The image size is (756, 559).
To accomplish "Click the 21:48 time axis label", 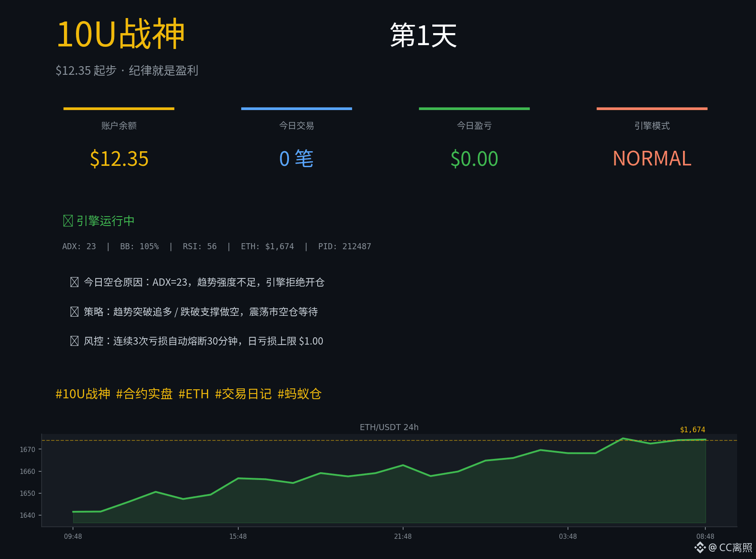I will [x=403, y=536].
